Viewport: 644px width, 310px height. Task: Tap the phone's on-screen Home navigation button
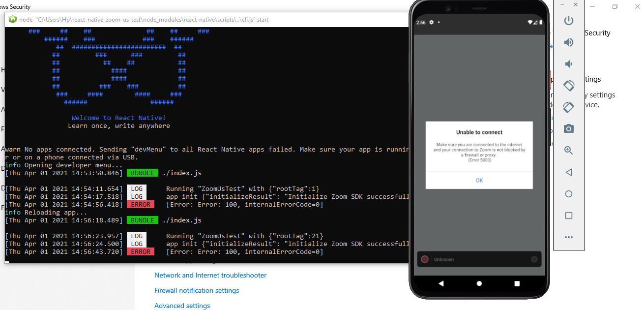click(479, 283)
